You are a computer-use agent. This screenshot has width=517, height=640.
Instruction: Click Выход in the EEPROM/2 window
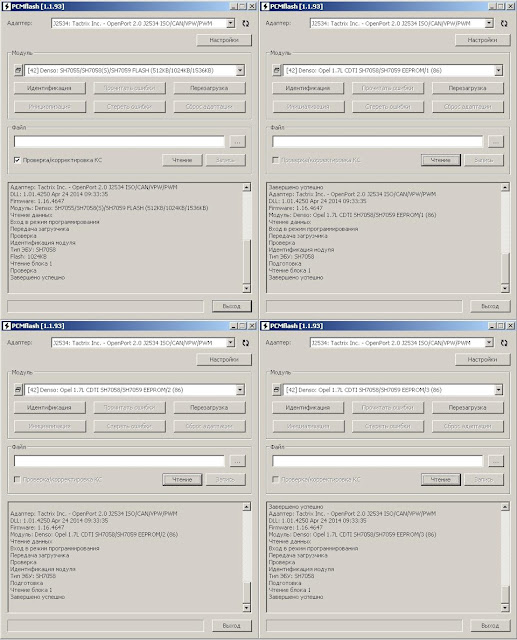[232, 626]
